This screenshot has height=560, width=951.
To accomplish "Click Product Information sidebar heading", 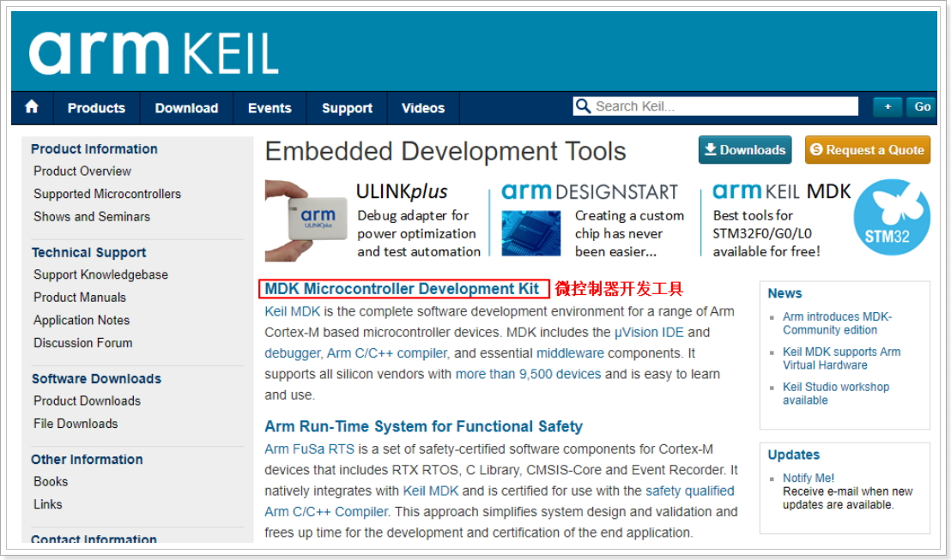I will point(94,149).
